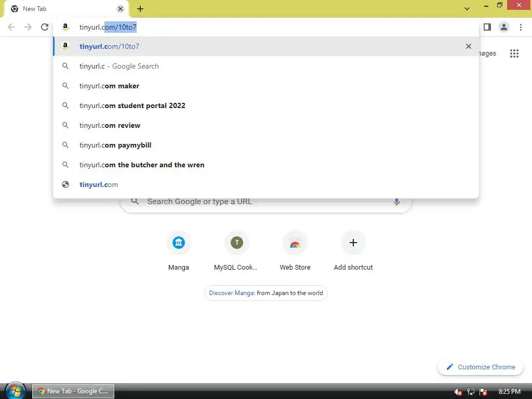The width and height of the screenshot is (532, 399).
Task: Click the Add shortcut button
Action: coord(353,251)
